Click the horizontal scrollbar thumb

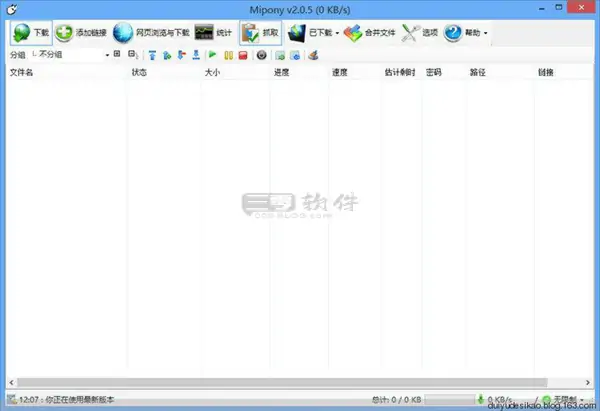click(x=282, y=382)
